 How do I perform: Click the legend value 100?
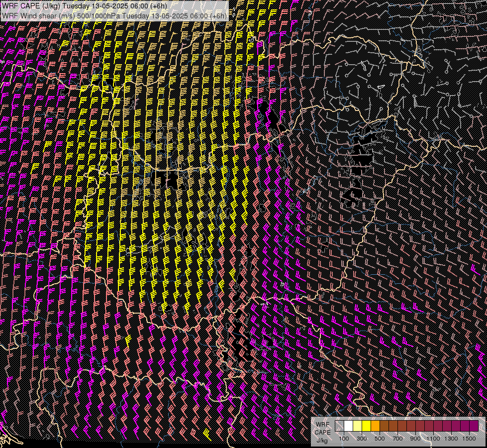click(x=344, y=439)
